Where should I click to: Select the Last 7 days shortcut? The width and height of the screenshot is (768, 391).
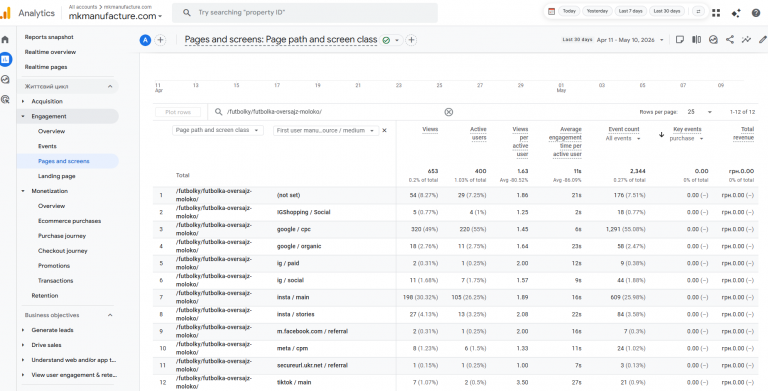pos(630,11)
